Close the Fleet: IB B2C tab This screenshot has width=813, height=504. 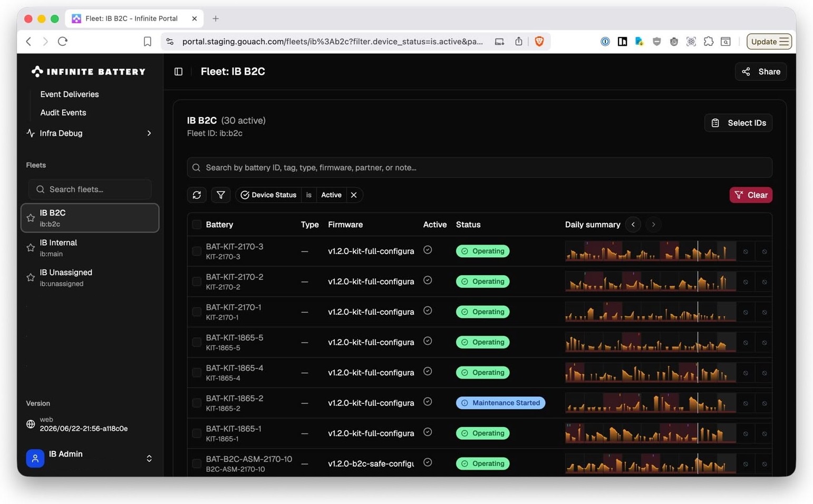point(195,18)
